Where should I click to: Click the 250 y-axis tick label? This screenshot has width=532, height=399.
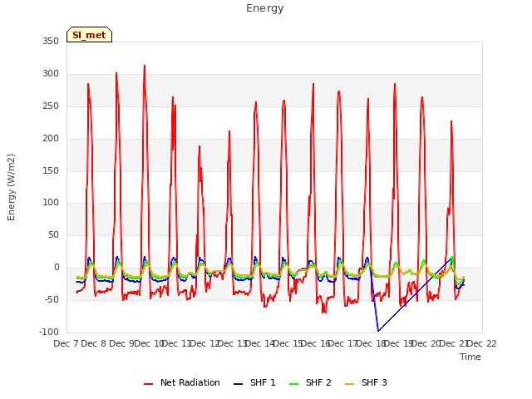(x=51, y=106)
